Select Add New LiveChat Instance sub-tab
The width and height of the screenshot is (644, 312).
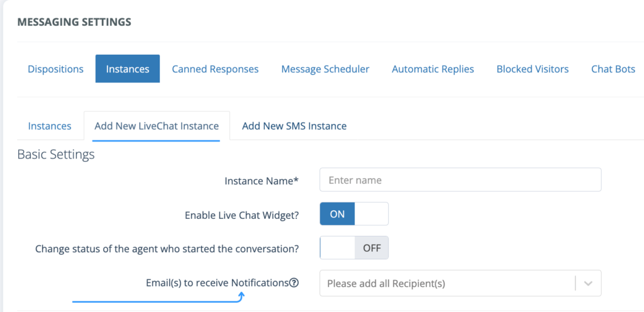pyautogui.click(x=157, y=126)
